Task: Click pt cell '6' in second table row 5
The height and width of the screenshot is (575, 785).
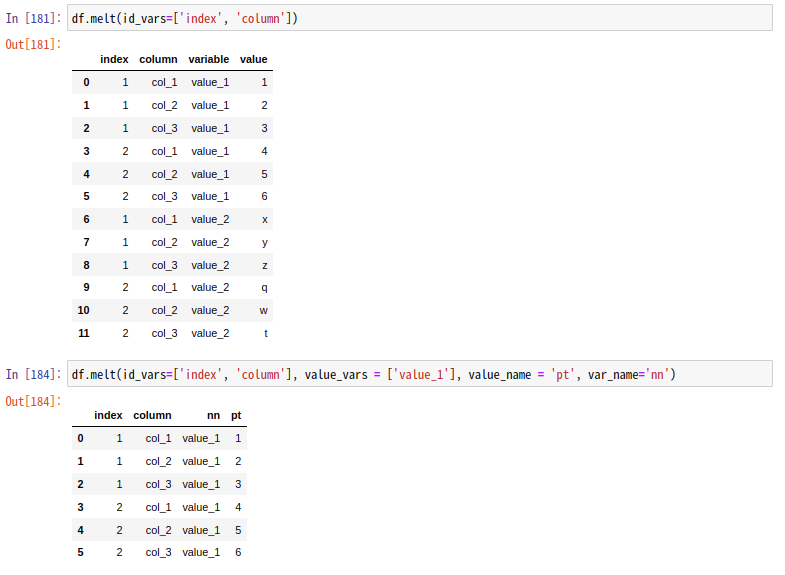Action: click(238, 552)
